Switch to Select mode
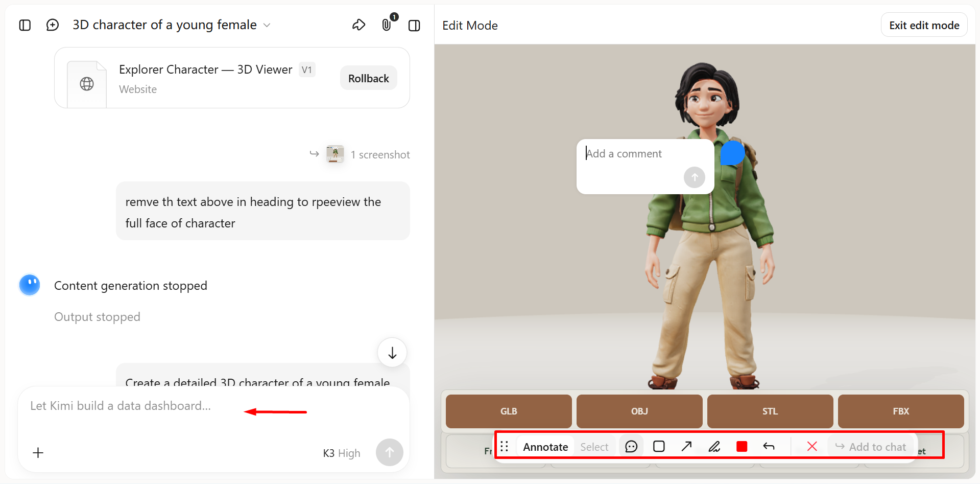Image resolution: width=980 pixels, height=484 pixels. click(x=594, y=447)
